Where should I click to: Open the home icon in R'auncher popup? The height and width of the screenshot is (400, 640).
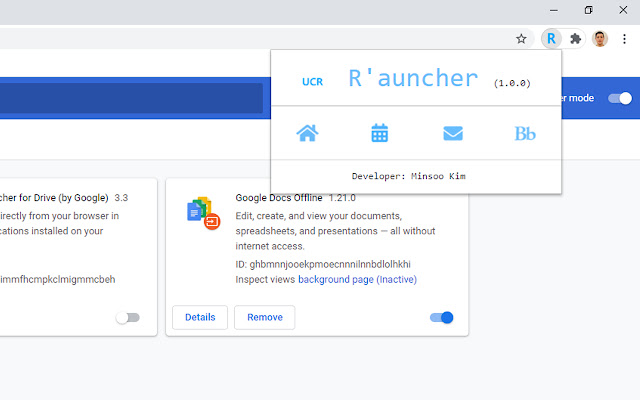[307, 133]
